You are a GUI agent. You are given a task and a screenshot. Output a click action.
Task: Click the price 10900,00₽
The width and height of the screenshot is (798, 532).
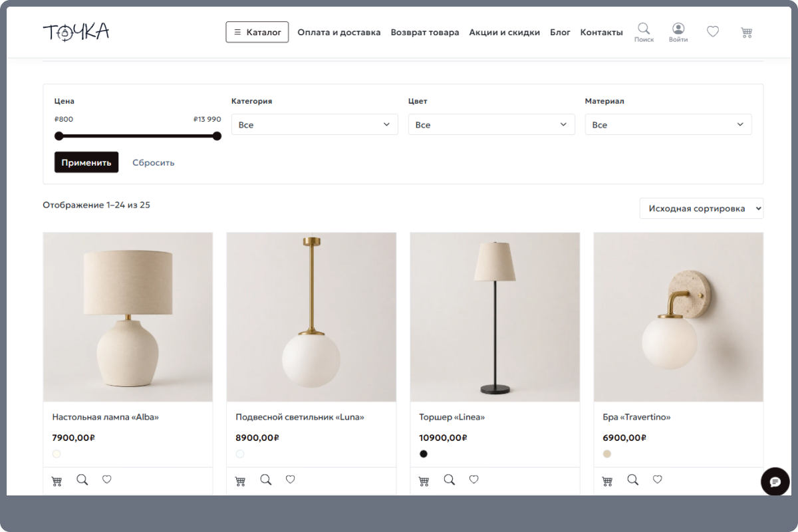444,438
